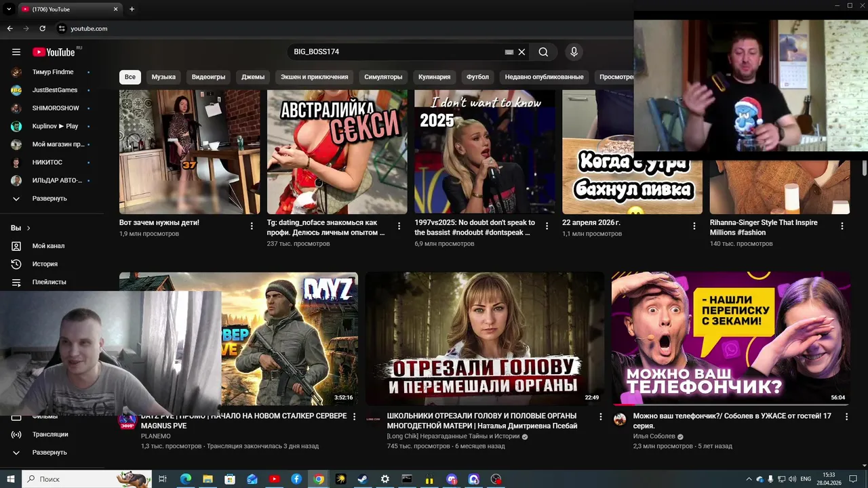This screenshot has height=488, width=868.
Task: Open options menu for Rihanna-Singer Style short
Action: point(842,226)
